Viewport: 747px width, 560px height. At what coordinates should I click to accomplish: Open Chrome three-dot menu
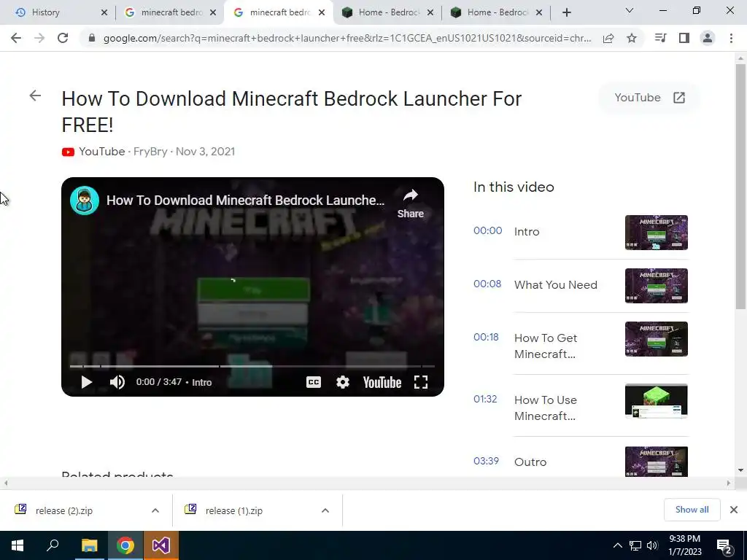731,38
